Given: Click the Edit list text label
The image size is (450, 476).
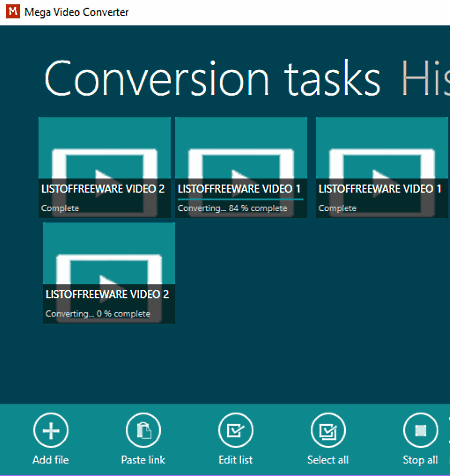Looking at the screenshot, I should click(236, 460).
